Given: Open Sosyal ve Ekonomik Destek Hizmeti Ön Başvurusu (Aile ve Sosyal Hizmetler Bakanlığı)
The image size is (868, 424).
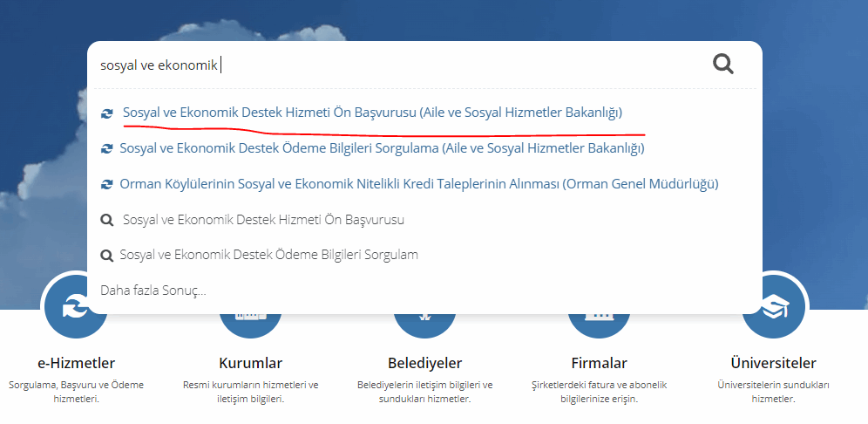Looking at the screenshot, I should pos(372,113).
